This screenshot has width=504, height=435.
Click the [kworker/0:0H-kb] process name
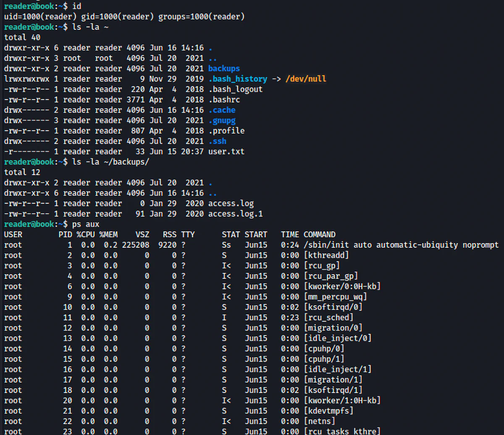[x=342, y=286]
